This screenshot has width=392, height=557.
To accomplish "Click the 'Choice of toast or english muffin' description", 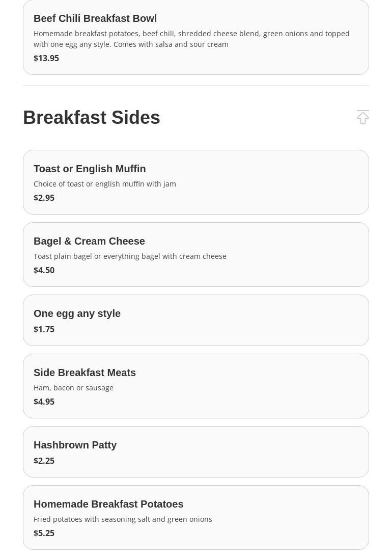I will point(105,184).
